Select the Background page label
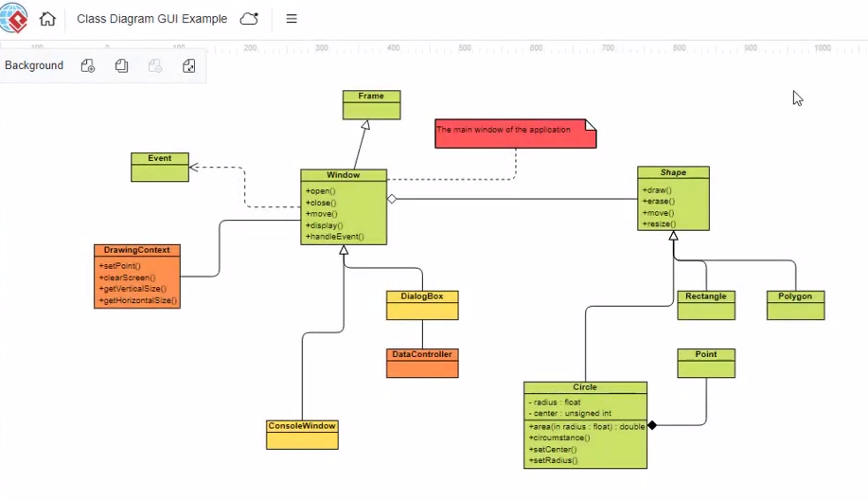Viewport: 868px width, 500px height. [34, 65]
